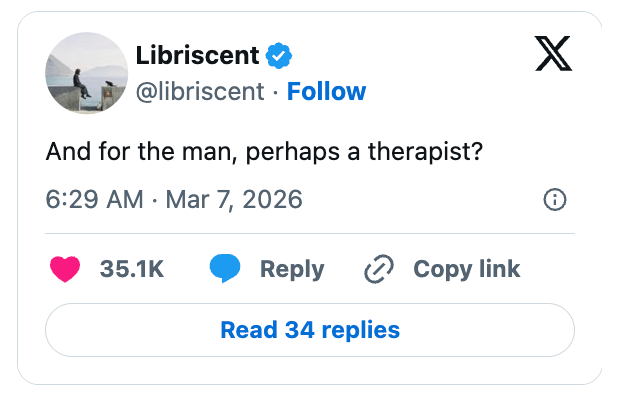Click the Libriscent display name
Viewport: 622px width, 402px height.
(x=197, y=55)
